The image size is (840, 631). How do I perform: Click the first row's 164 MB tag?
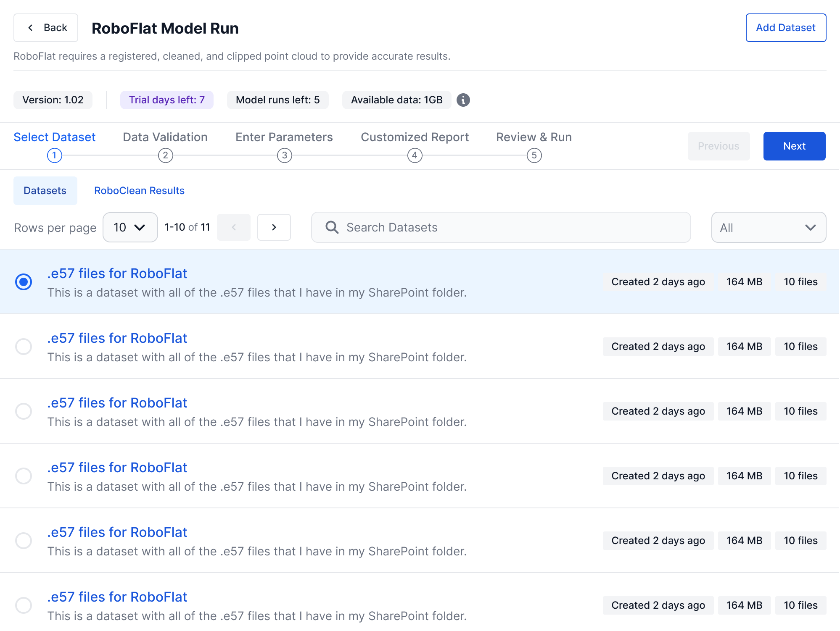coord(745,282)
